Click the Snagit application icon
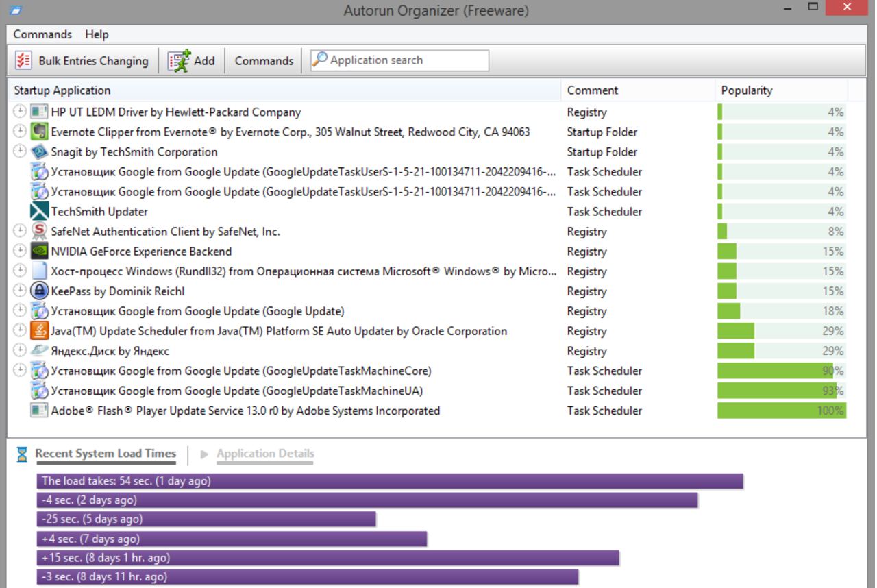 coord(40,152)
